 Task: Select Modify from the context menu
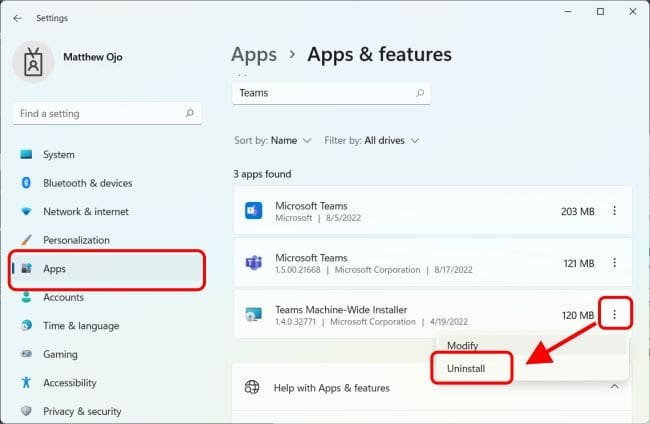pyautogui.click(x=463, y=345)
